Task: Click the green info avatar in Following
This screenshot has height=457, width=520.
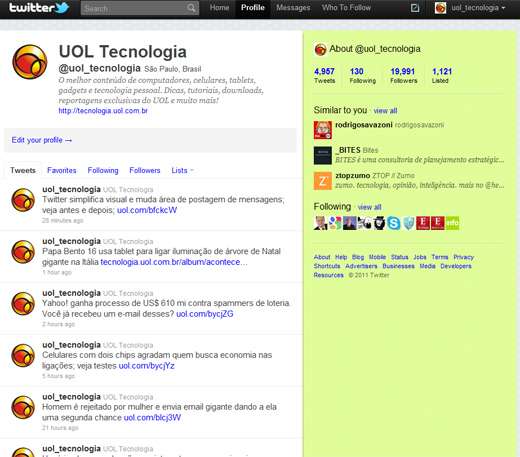Action: [452, 223]
